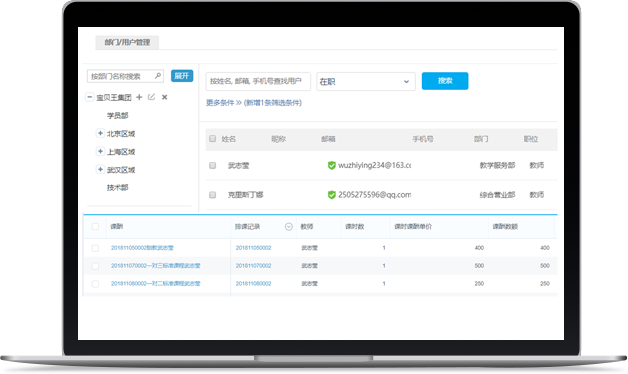The width and height of the screenshot is (628, 374).
Task: Click the 姓名 column header
Action: pos(229,139)
